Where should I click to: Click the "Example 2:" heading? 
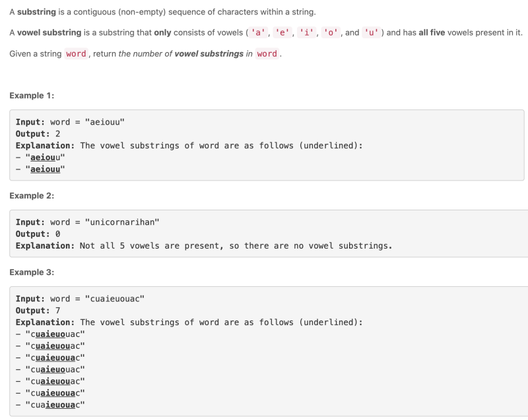[32, 196]
